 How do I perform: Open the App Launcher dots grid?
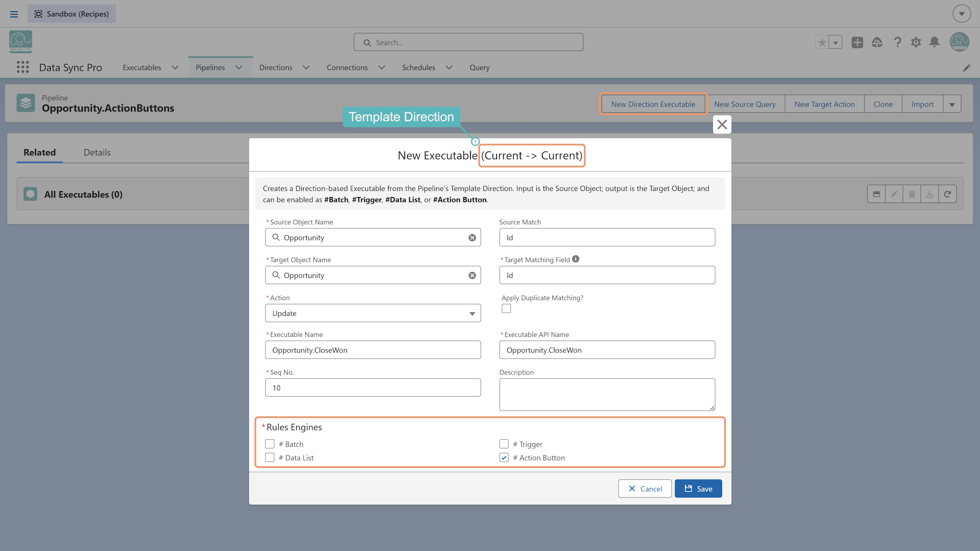coord(23,67)
